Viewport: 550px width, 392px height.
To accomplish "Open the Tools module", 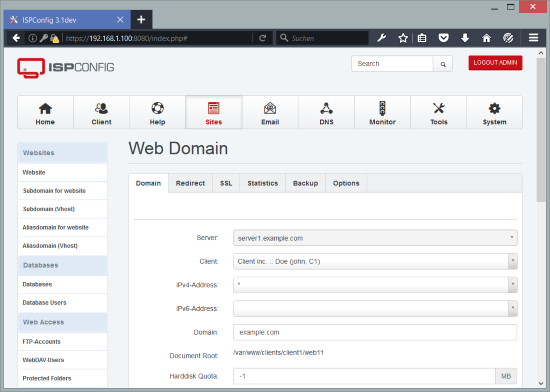I will click(438, 113).
